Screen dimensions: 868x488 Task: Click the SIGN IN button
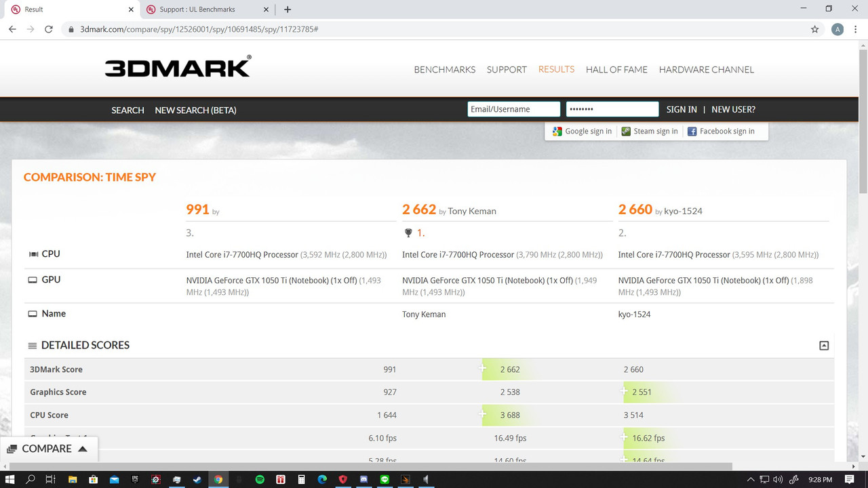[682, 109]
